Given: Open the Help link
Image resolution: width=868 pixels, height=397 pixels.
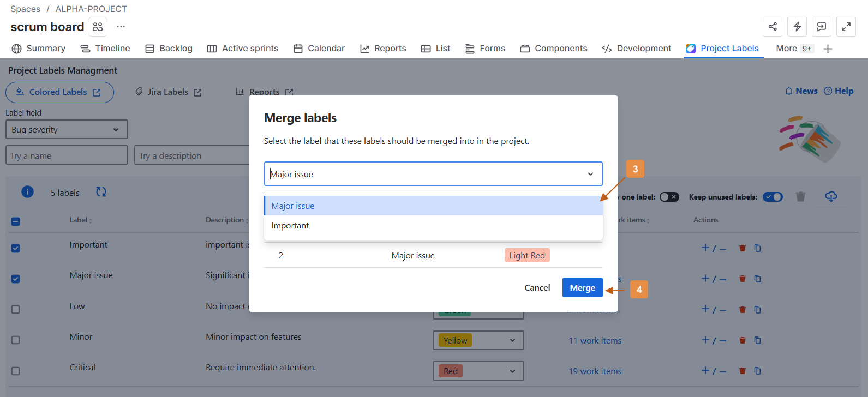Looking at the screenshot, I should [839, 91].
